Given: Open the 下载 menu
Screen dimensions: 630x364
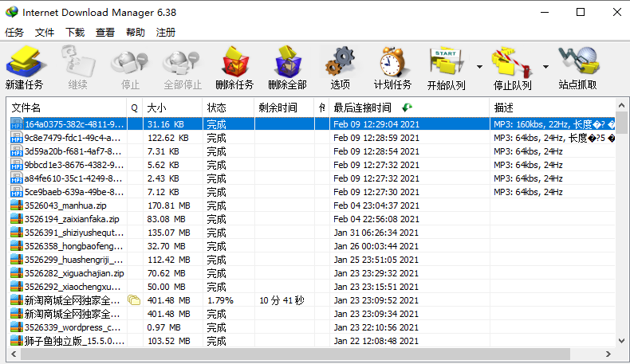Looking at the screenshot, I should point(75,33).
